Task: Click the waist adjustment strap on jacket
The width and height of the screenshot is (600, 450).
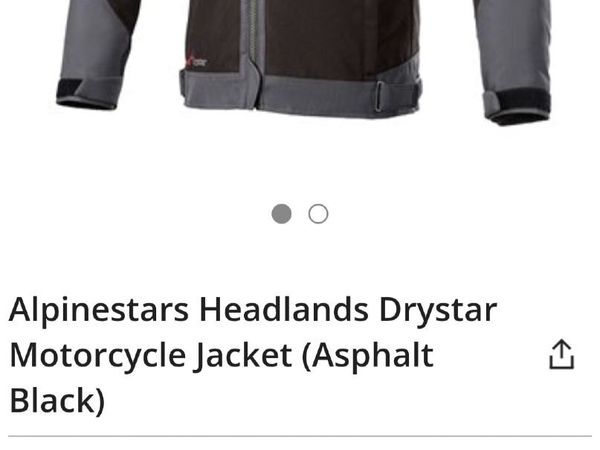Action: (x=398, y=95)
